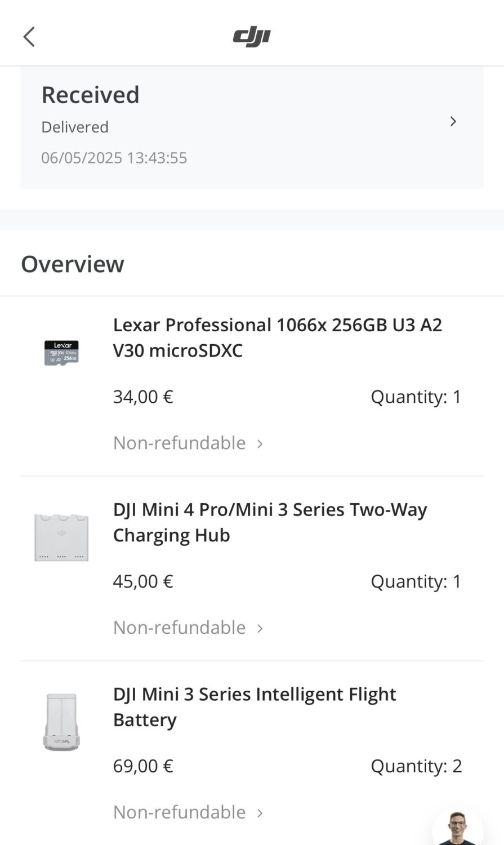
Task: Tap the Delivered status label
Action: 75,127
